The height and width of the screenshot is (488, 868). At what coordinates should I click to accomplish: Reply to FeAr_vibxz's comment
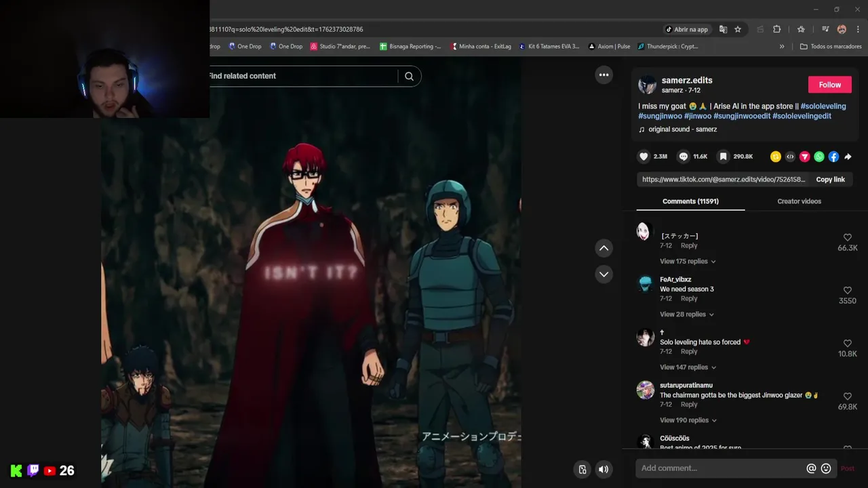[689, 299]
